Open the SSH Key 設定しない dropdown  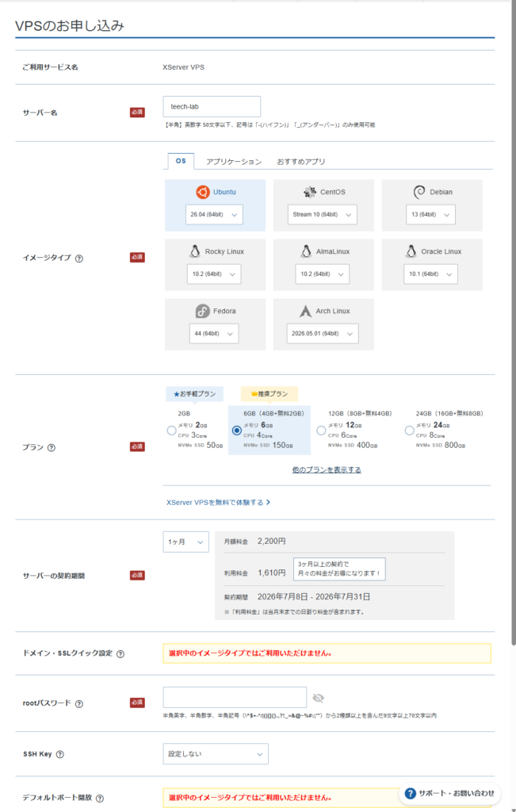click(216, 754)
